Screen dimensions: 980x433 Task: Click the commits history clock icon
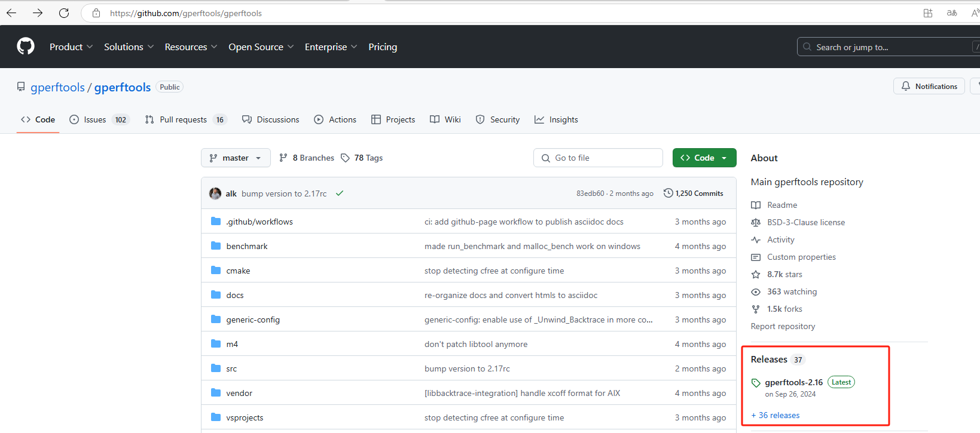click(668, 193)
